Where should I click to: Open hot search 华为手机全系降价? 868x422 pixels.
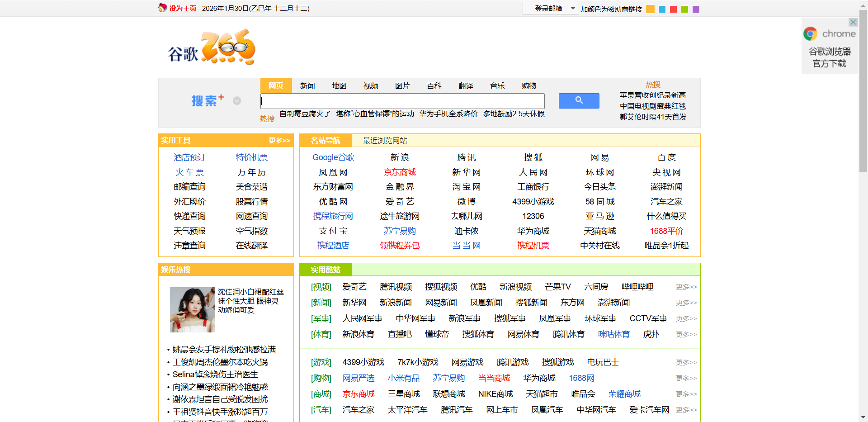[x=449, y=114]
